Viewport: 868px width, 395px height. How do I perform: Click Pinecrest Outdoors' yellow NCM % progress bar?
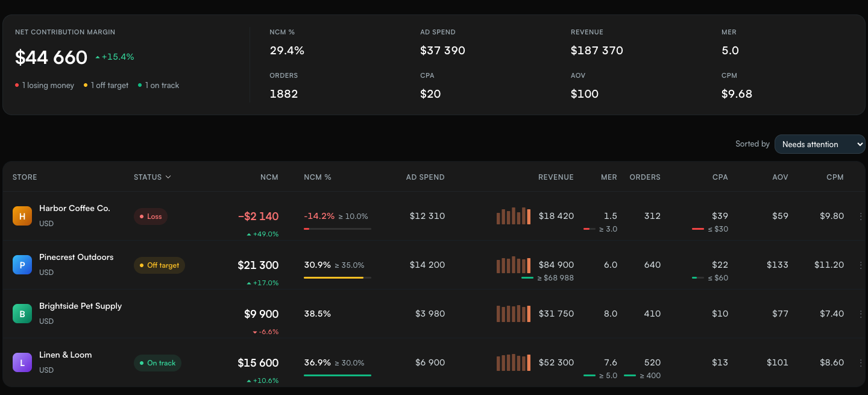(x=338, y=277)
